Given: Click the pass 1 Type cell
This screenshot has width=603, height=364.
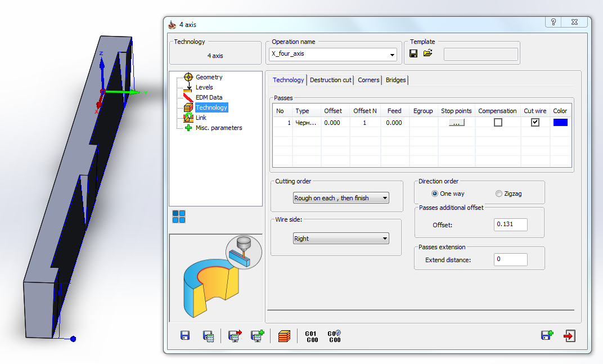Looking at the screenshot, I should [x=307, y=123].
